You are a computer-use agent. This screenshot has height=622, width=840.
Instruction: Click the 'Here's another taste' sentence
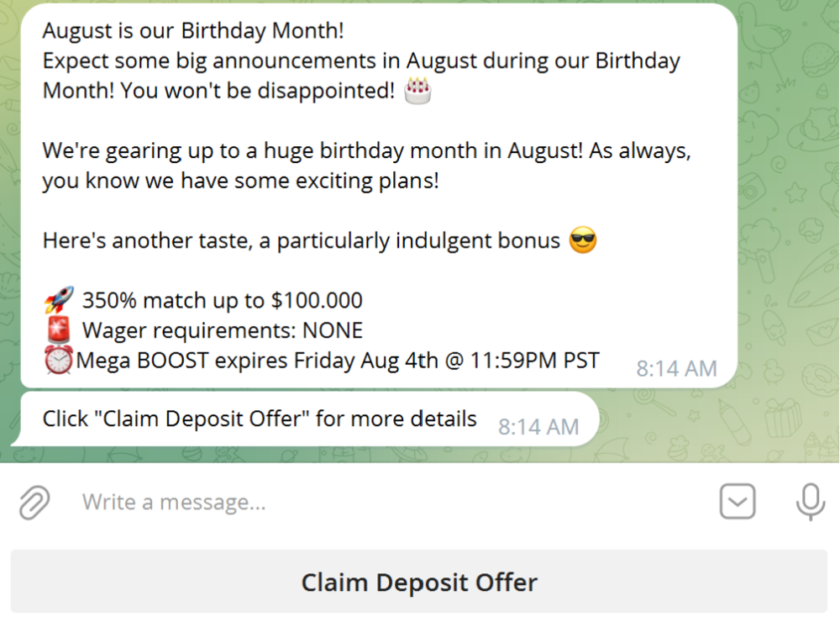point(301,241)
